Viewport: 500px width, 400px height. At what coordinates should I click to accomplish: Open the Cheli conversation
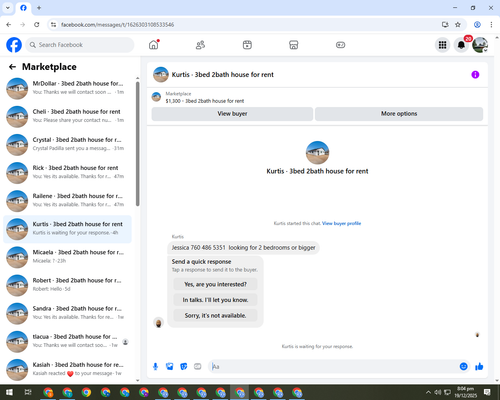point(67,116)
